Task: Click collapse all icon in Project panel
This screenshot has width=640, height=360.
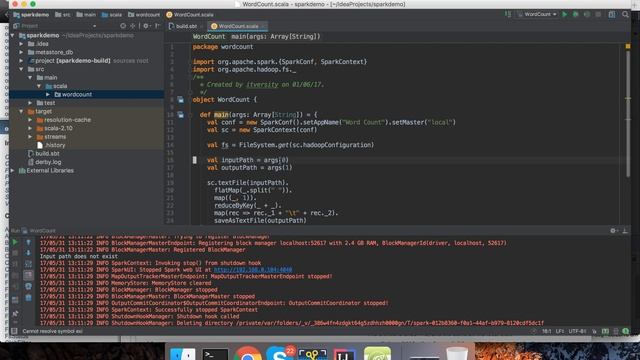Action: click(133, 26)
